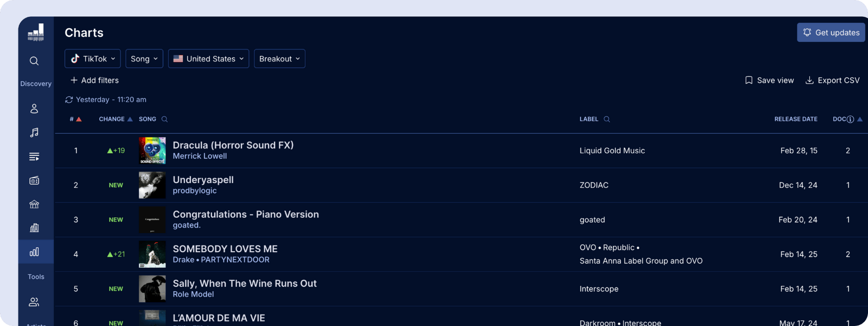The image size is (868, 326).
Task: Click the Interscope label in Sally row
Action: [x=599, y=289]
